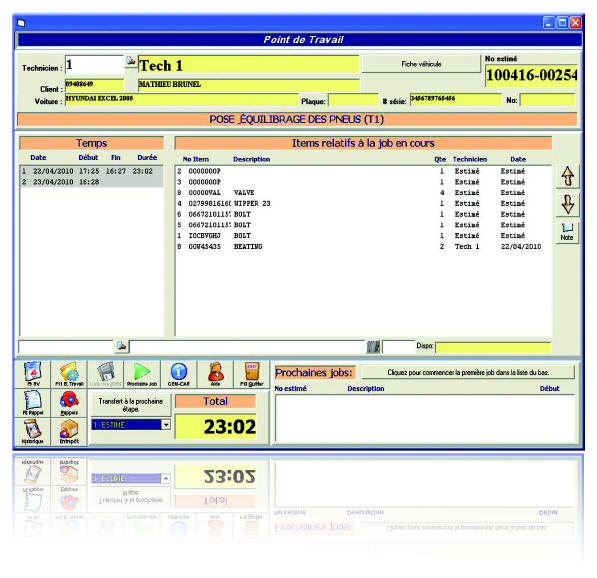Click the Quitter exit door icon

252,374
